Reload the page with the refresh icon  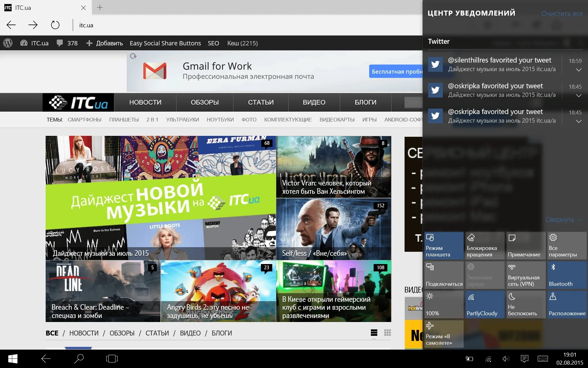tap(55, 25)
